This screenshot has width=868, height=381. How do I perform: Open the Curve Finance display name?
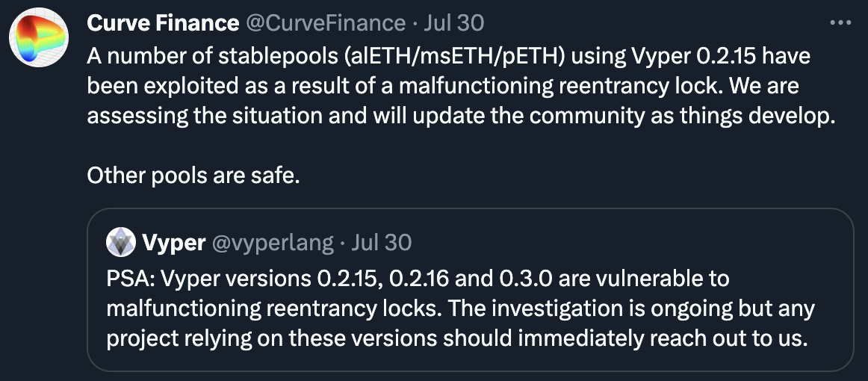point(163,23)
